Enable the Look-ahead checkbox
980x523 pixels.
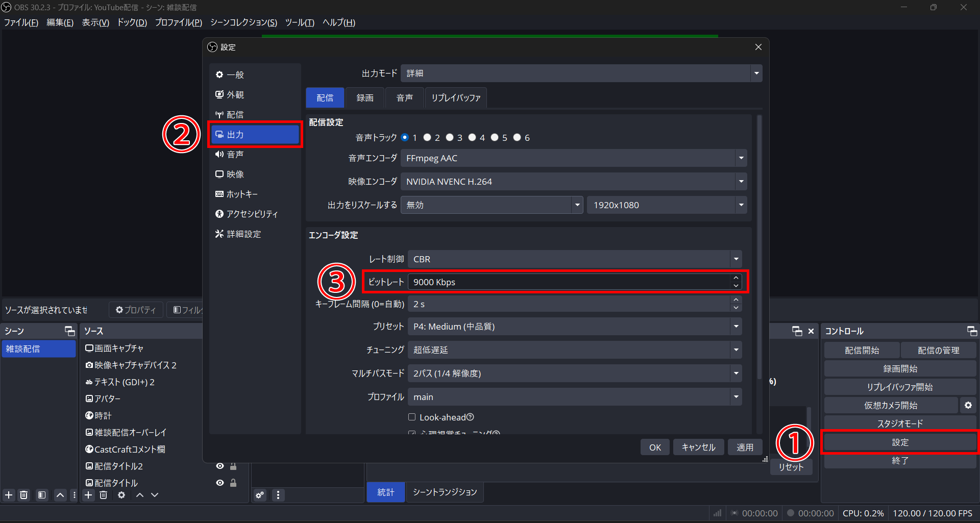pyautogui.click(x=412, y=417)
